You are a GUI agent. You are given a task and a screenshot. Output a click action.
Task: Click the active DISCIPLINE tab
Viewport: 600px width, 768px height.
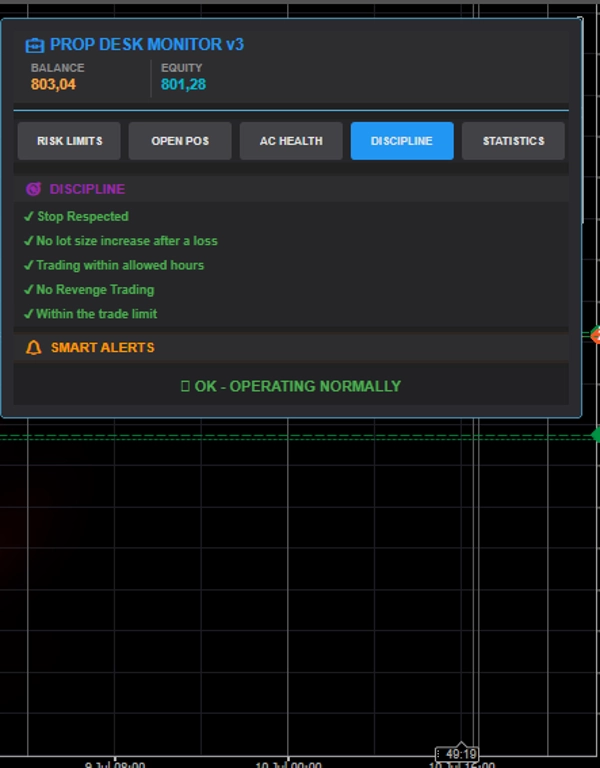point(402,141)
